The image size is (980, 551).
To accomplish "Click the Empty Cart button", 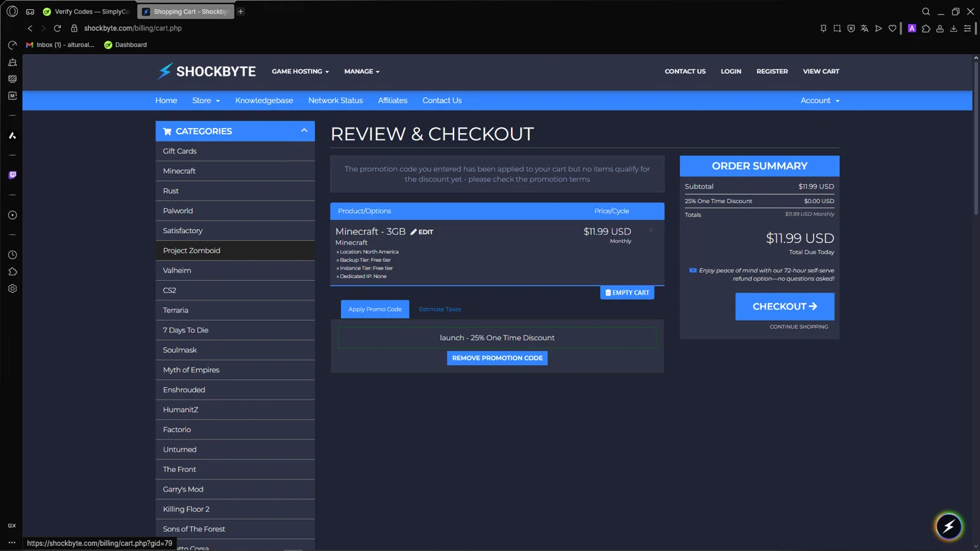I will 627,292.
